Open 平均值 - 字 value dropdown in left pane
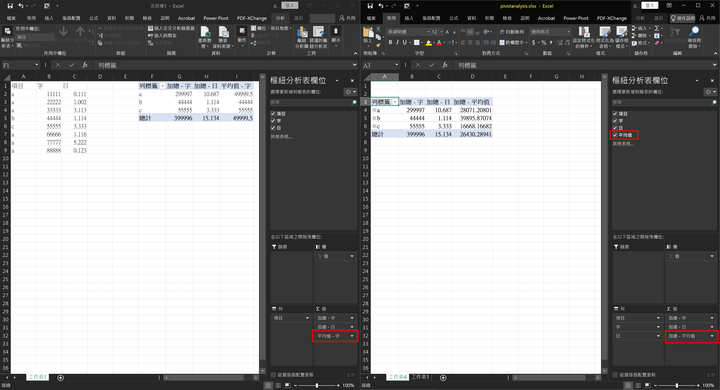The image size is (720, 390). click(x=352, y=336)
